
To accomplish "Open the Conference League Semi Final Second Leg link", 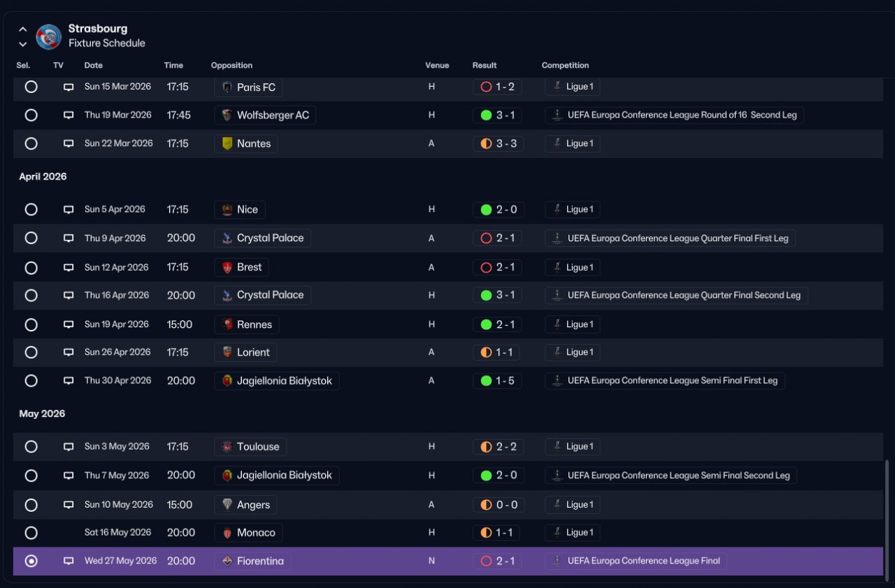I will point(671,475).
